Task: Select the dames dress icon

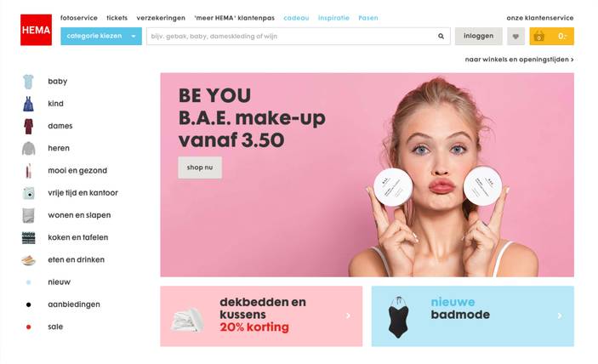Action: tap(29, 126)
